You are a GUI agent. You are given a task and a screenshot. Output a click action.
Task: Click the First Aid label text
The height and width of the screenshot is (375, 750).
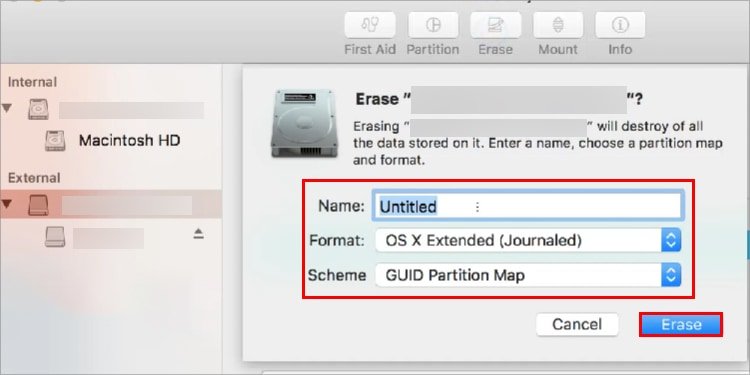point(370,49)
